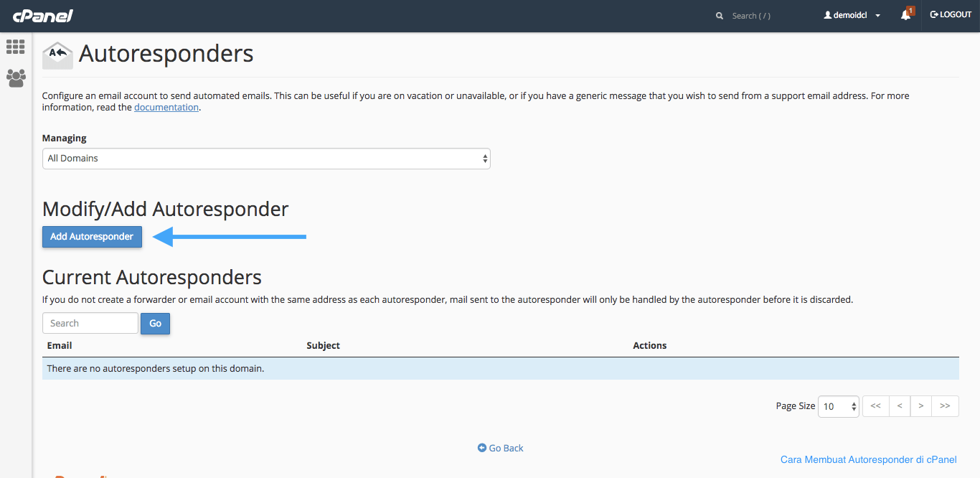Screen dimensions: 980x478
Task: Open the documentation link
Action: click(166, 106)
